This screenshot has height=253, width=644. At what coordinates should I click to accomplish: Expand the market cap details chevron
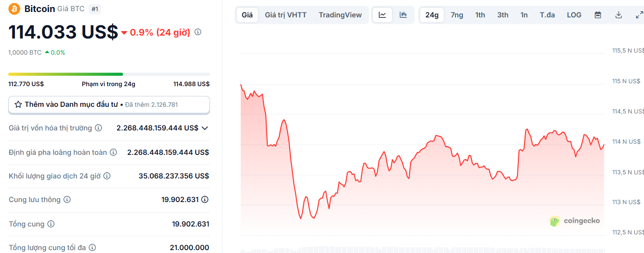[x=205, y=128]
